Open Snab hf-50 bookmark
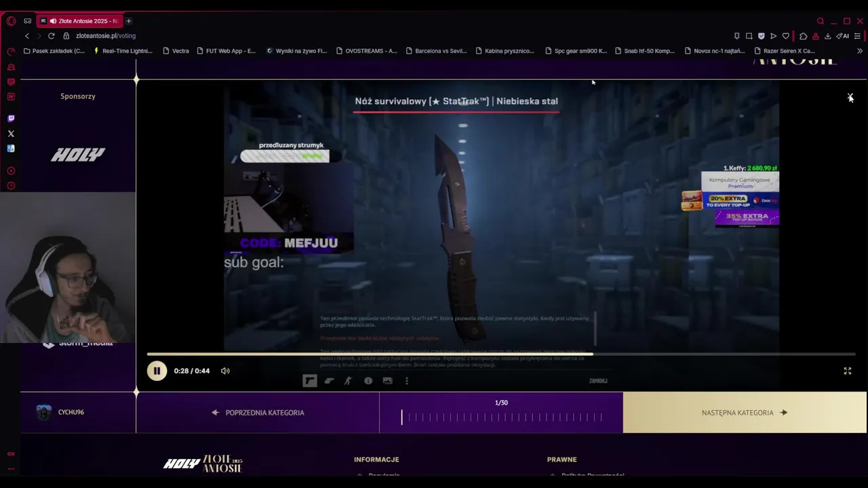 pyautogui.click(x=645, y=51)
